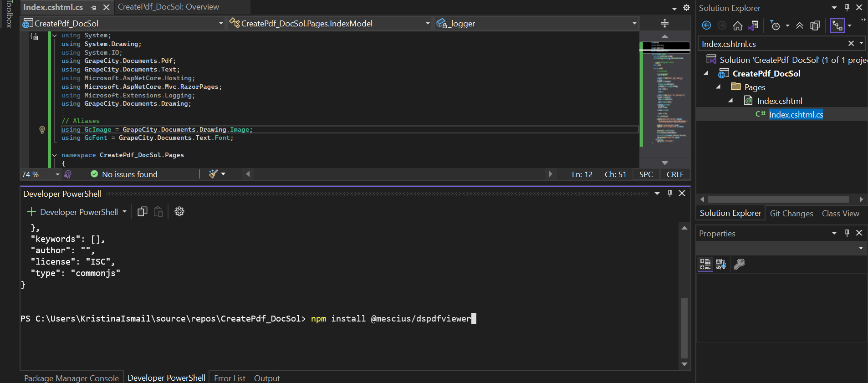This screenshot has height=383, width=868.
Task: Switch to CreatePdf_DocSol: Overview tab
Action: [168, 7]
